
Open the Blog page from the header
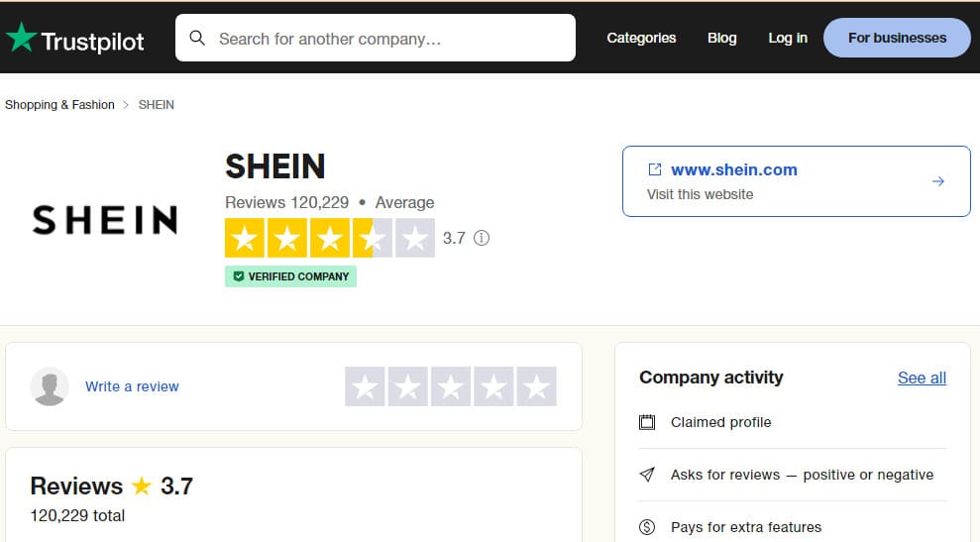[722, 38]
